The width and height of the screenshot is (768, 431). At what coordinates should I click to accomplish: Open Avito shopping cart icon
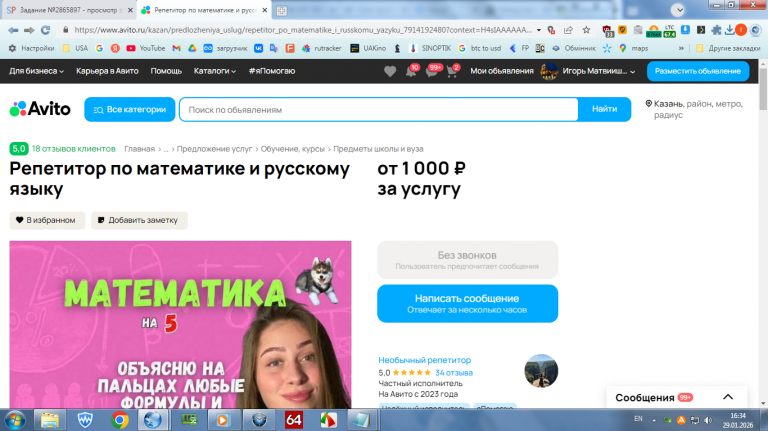453,72
